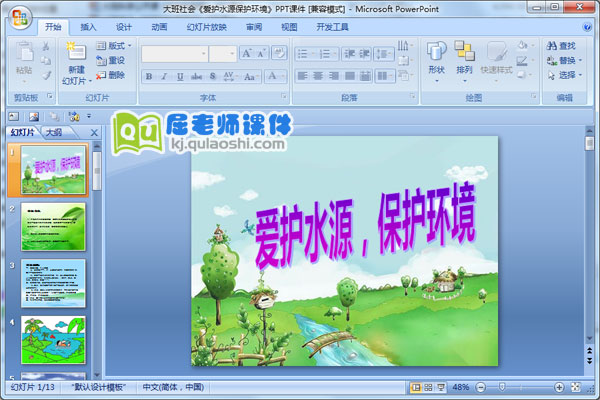Toggle Underline formatting

tap(180, 76)
